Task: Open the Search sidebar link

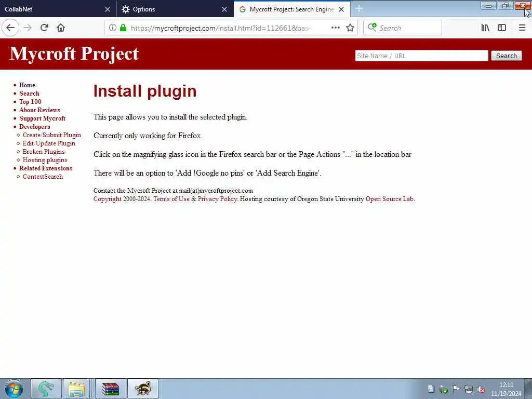Action: point(29,94)
